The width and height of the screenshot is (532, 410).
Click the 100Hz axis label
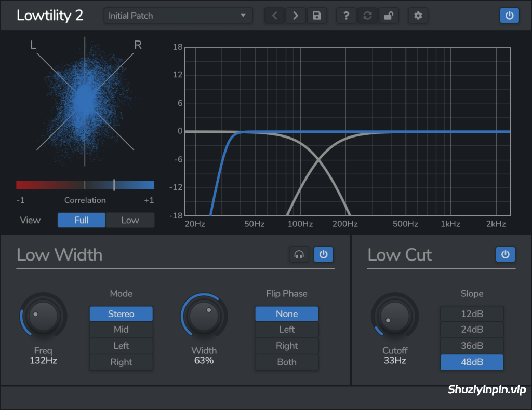click(300, 224)
